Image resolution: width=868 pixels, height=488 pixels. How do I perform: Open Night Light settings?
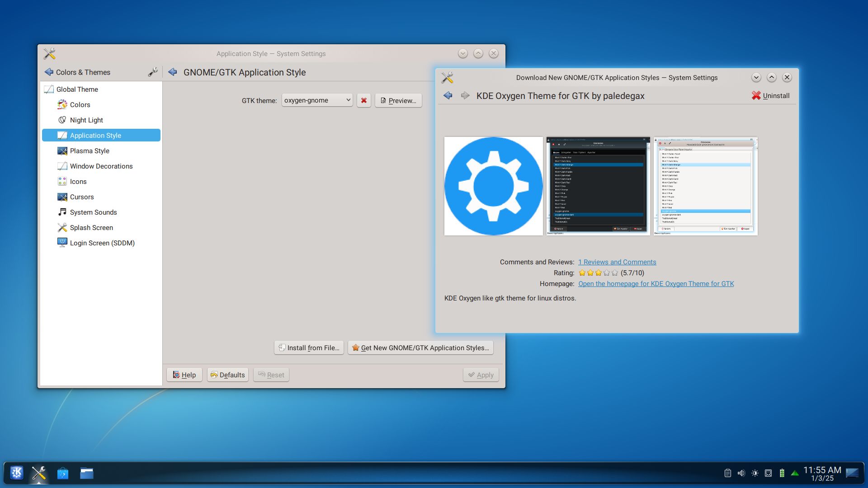click(x=86, y=120)
